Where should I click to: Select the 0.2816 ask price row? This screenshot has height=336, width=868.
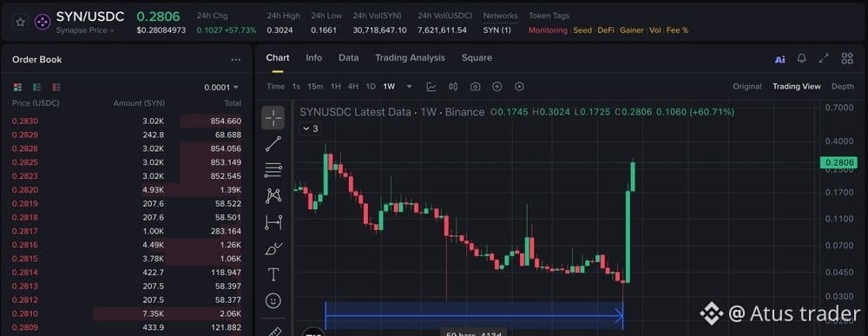(127, 245)
